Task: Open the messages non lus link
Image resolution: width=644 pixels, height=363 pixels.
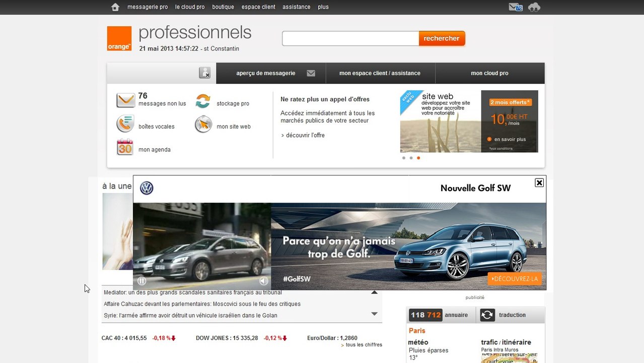Action: point(162,103)
